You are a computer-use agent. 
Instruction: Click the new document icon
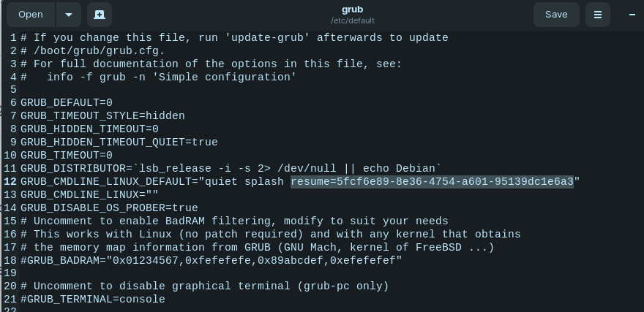(100, 15)
